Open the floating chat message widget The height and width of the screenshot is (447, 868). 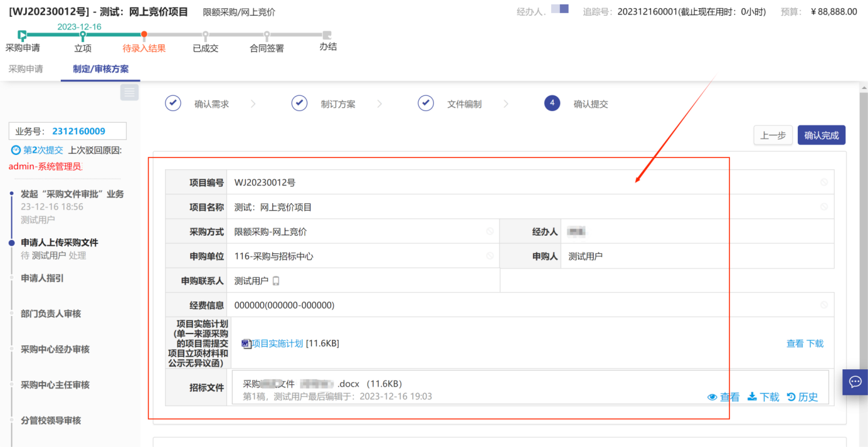click(x=855, y=381)
